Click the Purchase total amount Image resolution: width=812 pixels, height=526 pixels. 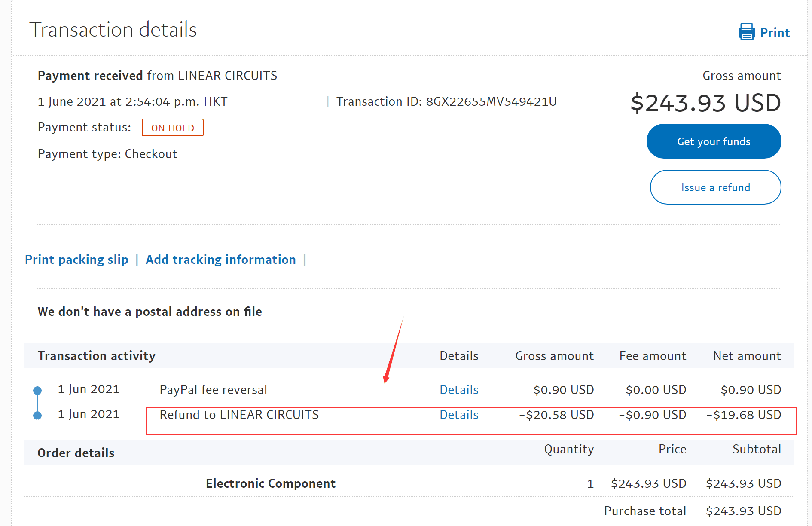click(x=743, y=511)
